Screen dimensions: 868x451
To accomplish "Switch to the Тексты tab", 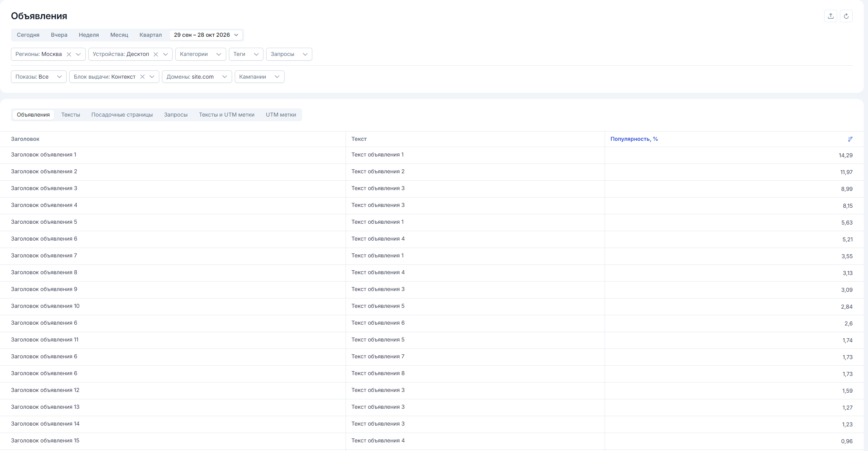I will point(70,115).
